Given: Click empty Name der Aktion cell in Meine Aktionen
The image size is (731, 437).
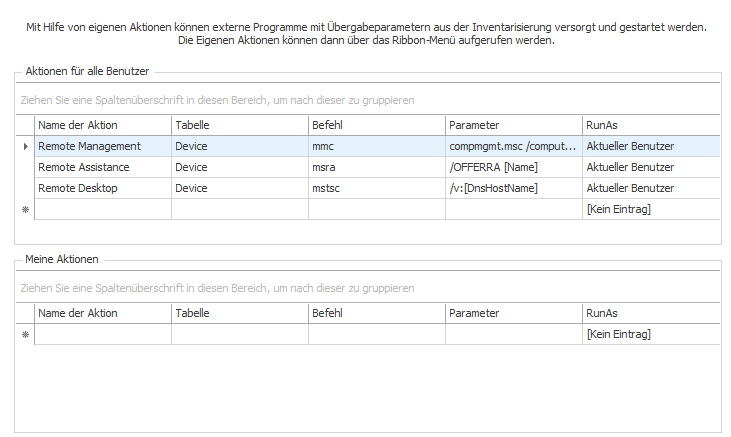Looking at the screenshot, I should tap(103, 334).
